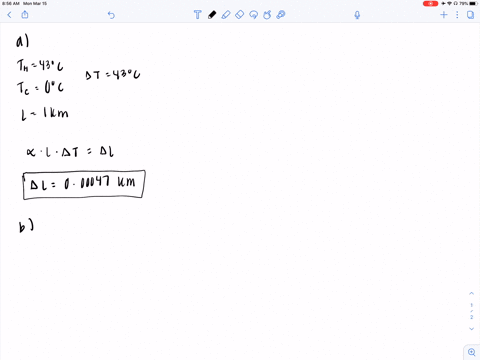Select the Eraser tool
The image size is (480, 360).
coord(240,15)
